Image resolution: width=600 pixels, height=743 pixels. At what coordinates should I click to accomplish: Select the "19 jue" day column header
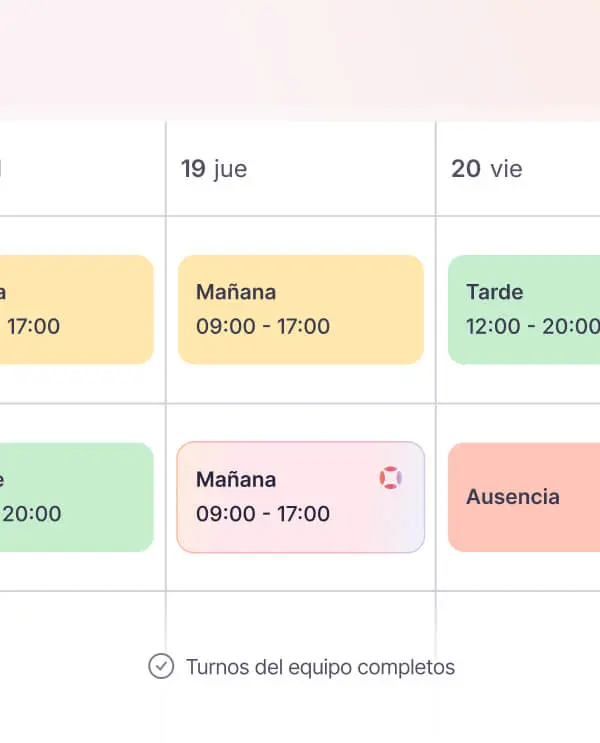point(214,169)
